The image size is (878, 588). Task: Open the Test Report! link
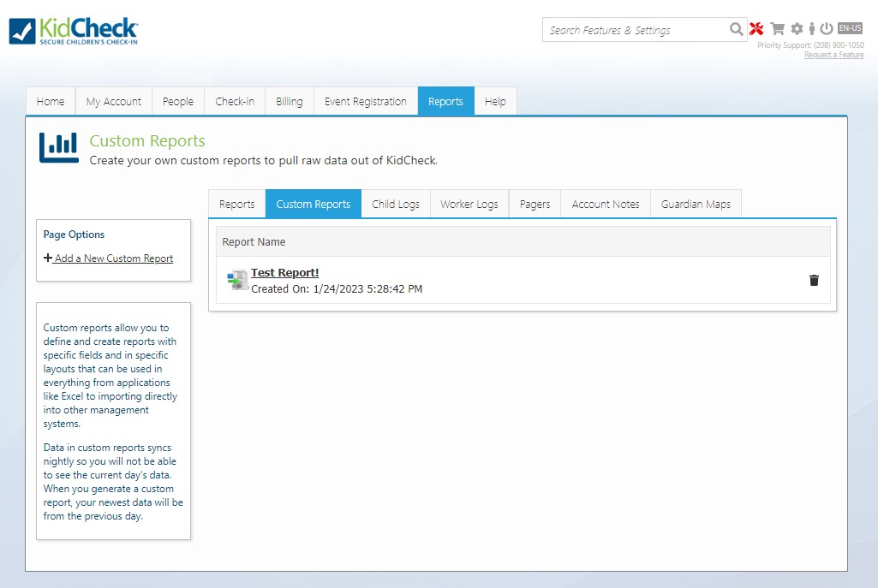(x=285, y=272)
